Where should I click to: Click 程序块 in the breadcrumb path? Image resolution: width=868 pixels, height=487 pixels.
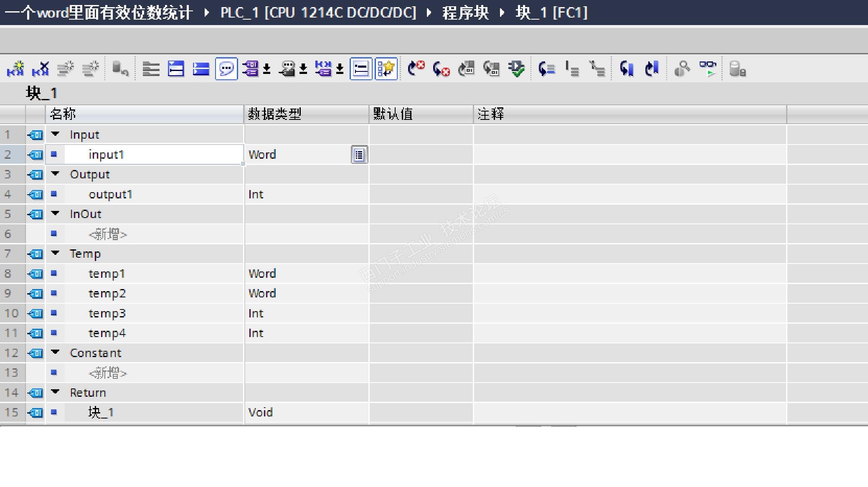465,13
